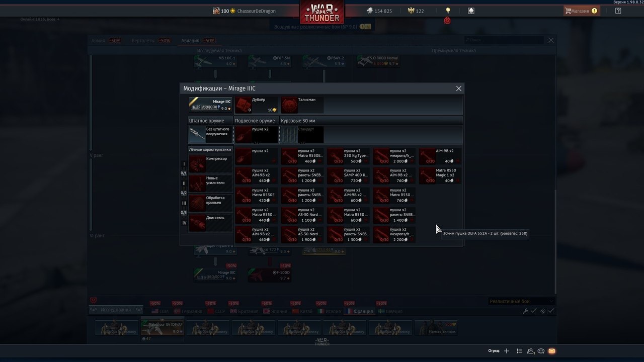Select the Matra R530E preset priced 420
Image resolution: width=644 pixels, height=362 pixels.
[257, 196]
